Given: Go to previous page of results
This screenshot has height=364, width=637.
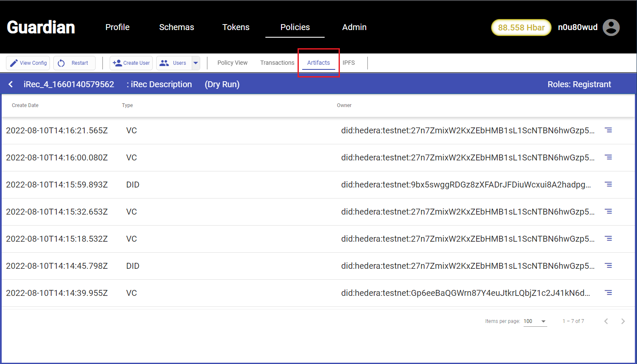Looking at the screenshot, I should pyautogui.click(x=606, y=321).
